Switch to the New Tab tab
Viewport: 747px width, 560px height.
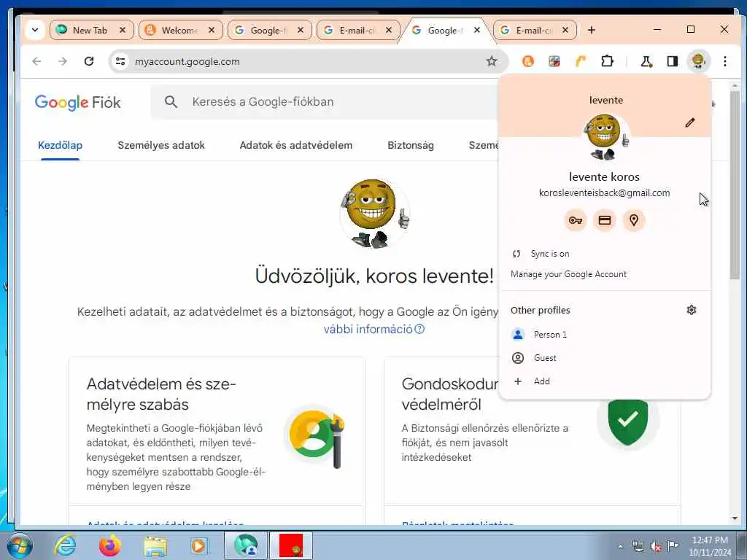click(90, 30)
